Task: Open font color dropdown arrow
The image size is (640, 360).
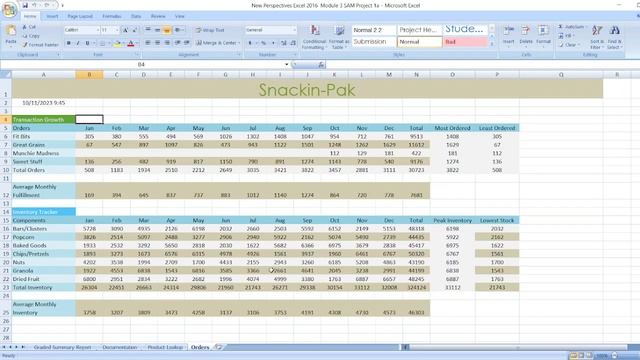Action: [136, 43]
